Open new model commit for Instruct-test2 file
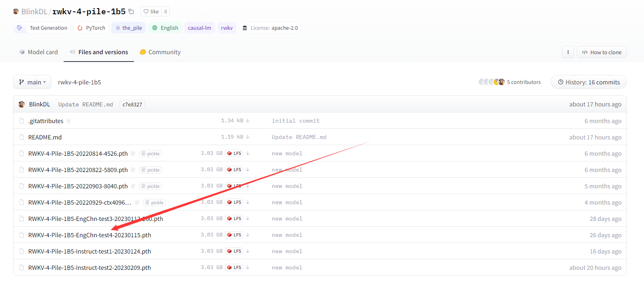Viewport: 644px width, 300px height. (x=287, y=267)
